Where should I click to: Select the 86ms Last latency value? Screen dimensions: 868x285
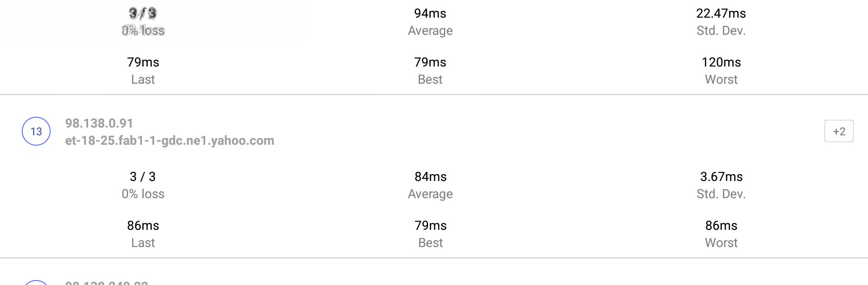(x=143, y=225)
